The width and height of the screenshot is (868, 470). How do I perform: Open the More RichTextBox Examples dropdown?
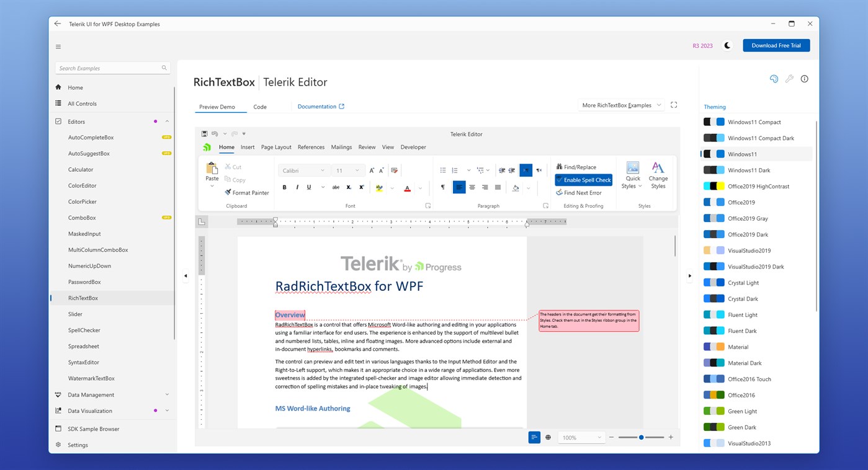click(x=620, y=105)
